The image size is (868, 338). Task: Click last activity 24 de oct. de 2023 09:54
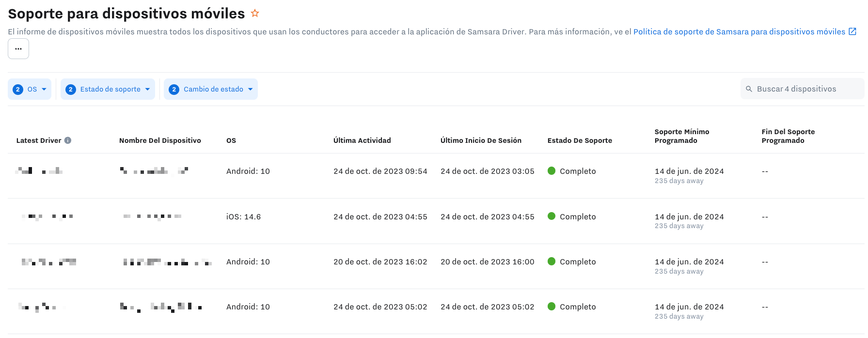pos(380,171)
